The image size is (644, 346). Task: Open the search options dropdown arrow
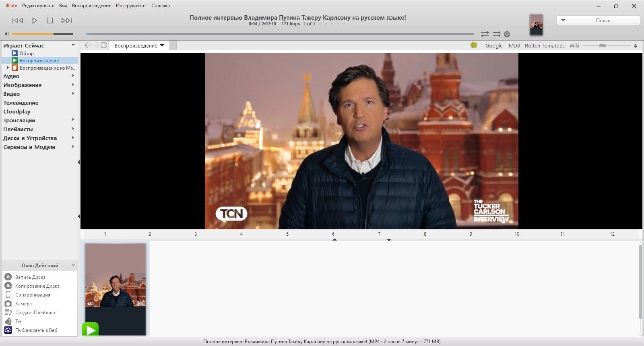[563, 20]
